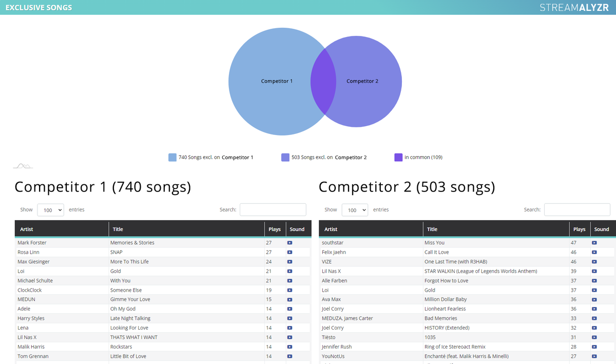Click the Sound column header in Competitor 2
This screenshot has width=616, height=364.
[x=602, y=229]
